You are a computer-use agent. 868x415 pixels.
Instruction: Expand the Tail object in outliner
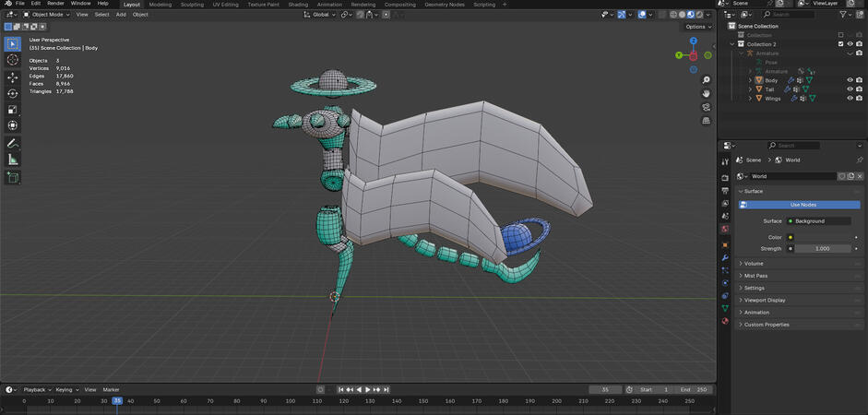click(750, 89)
